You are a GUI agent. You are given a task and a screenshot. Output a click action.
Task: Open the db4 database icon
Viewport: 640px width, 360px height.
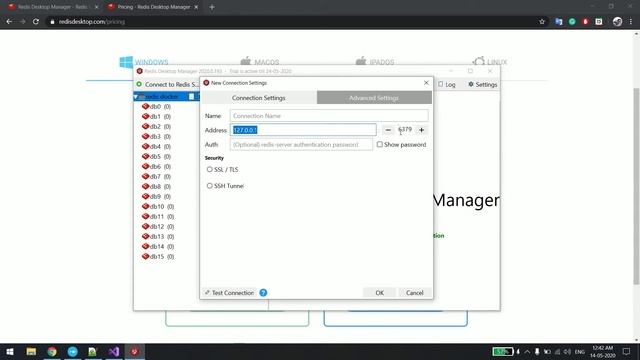[x=145, y=147]
